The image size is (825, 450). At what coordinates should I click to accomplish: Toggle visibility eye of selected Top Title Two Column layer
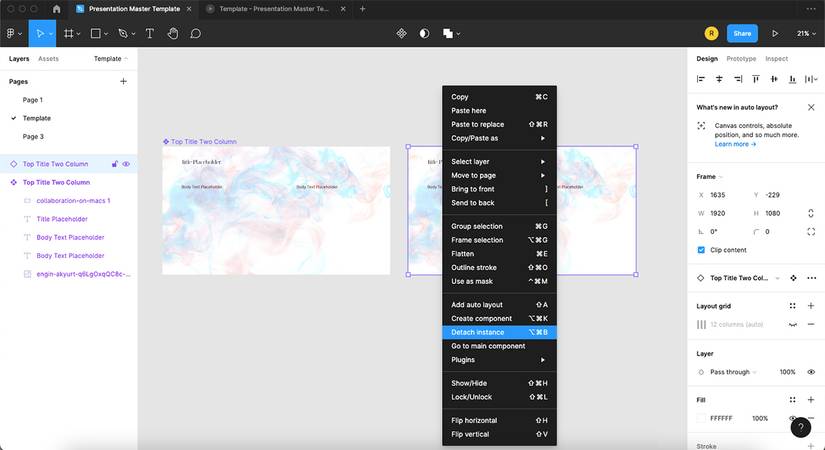tap(126, 164)
